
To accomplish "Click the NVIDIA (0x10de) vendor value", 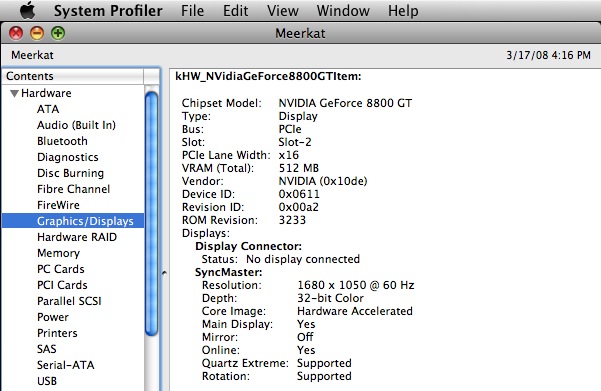I will (x=323, y=181).
